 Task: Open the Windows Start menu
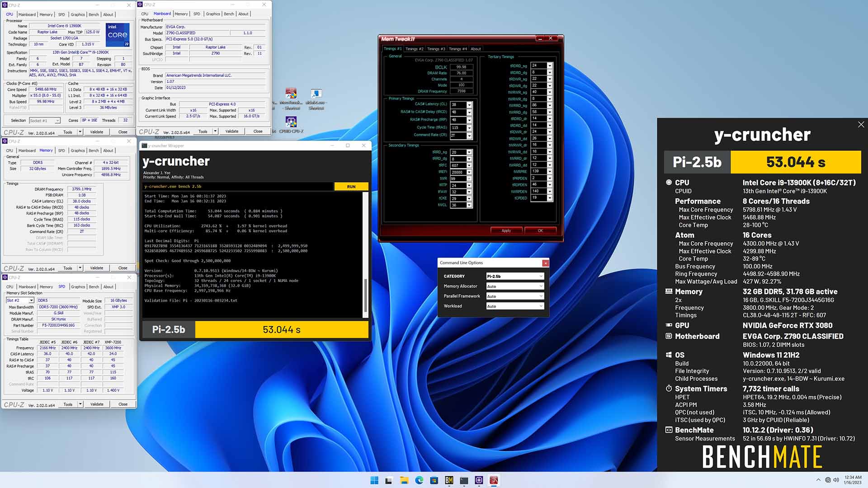[374, 480]
